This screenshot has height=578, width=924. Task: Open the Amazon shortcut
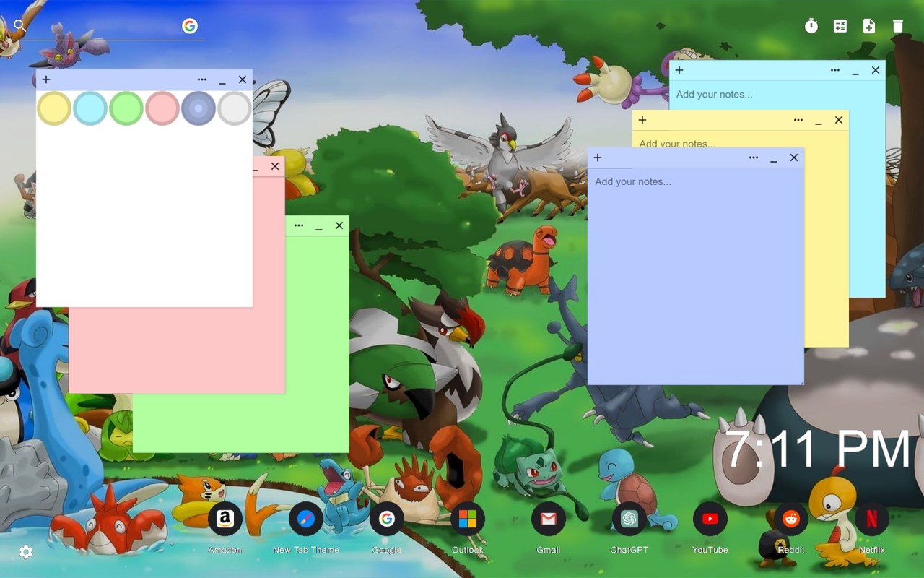[225, 519]
